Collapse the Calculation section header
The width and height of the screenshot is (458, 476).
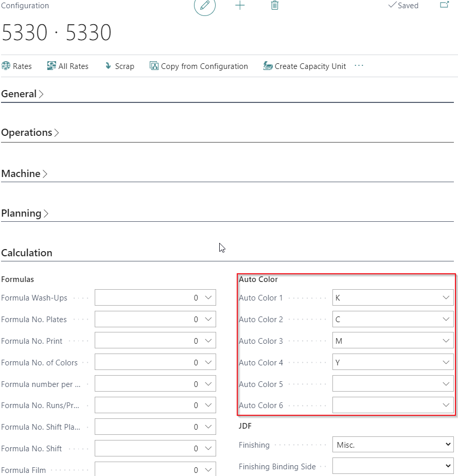pos(27,253)
